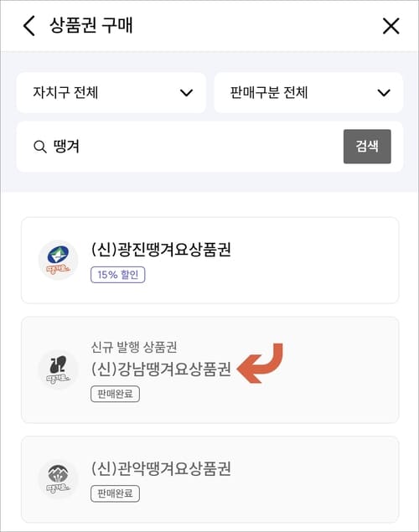Click the chevron arrow beside 자치구 전체
This screenshot has width=419, height=532.
click(x=186, y=93)
